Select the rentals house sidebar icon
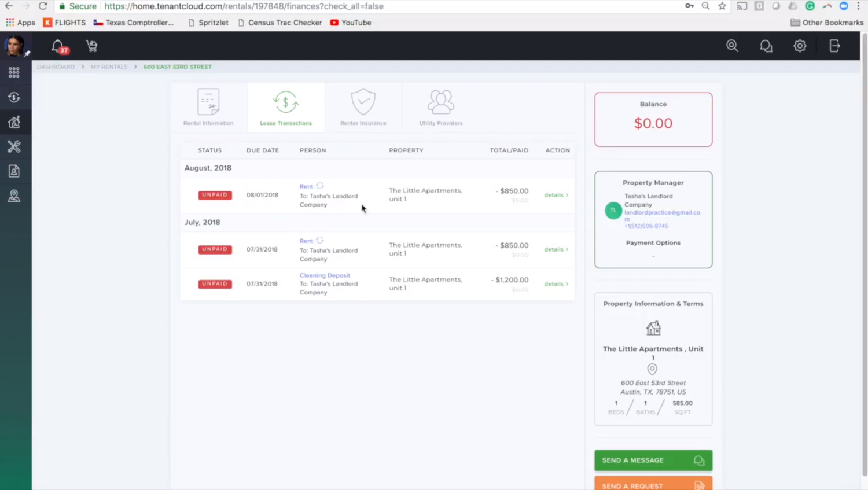 14,122
